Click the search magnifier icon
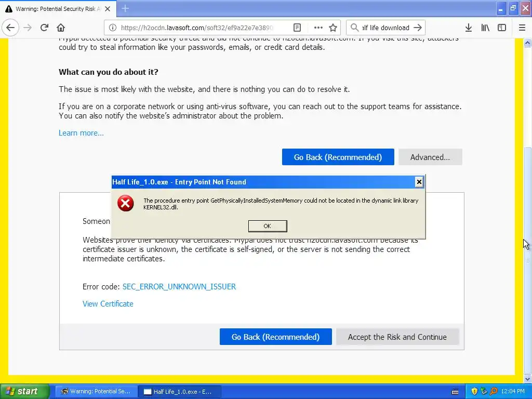532x399 pixels. coord(354,28)
